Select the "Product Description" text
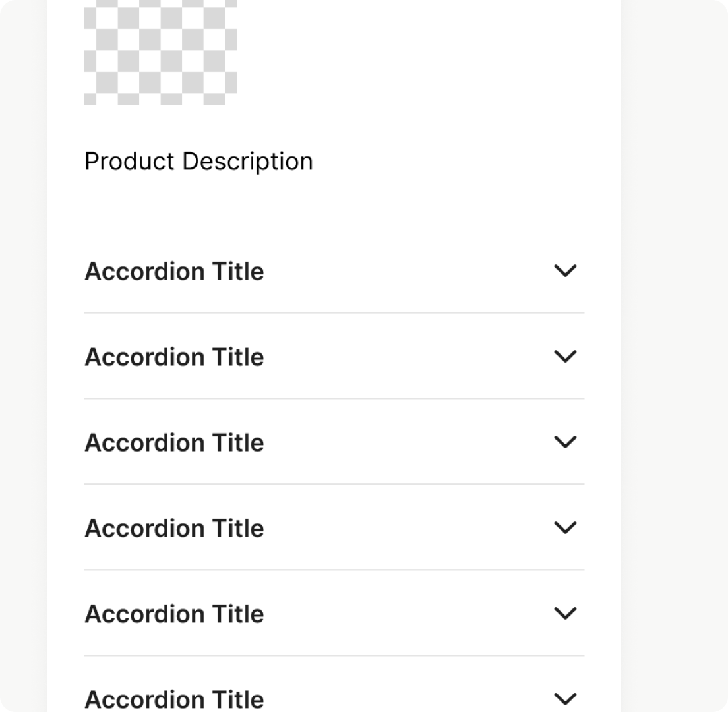The width and height of the screenshot is (728, 712). click(x=198, y=162)
